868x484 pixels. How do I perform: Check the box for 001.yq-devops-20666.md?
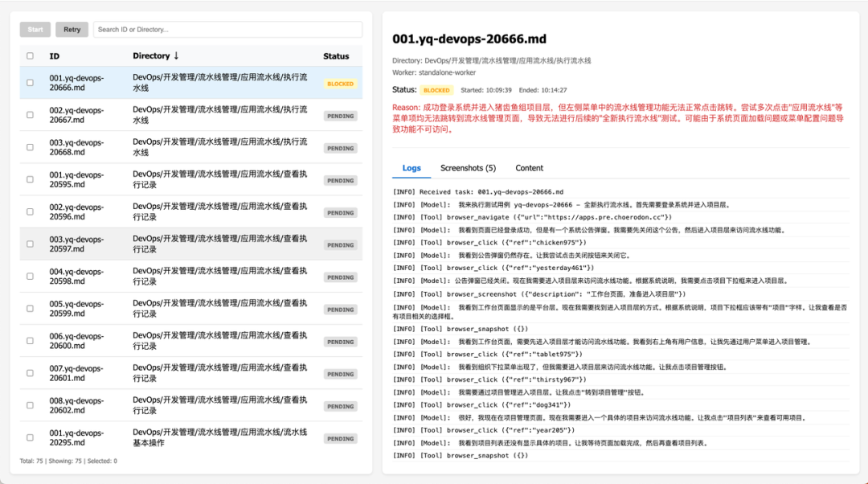(x=31, y=83)
